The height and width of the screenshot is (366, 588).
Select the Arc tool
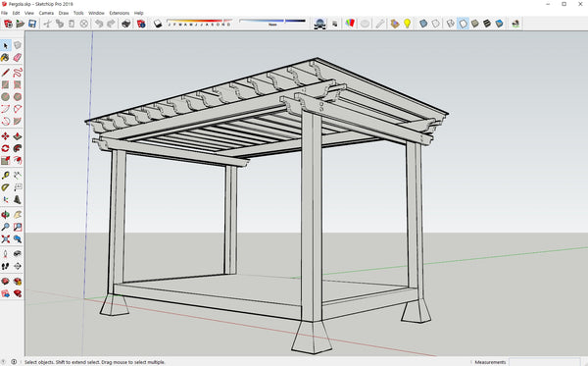pos(5,109)
